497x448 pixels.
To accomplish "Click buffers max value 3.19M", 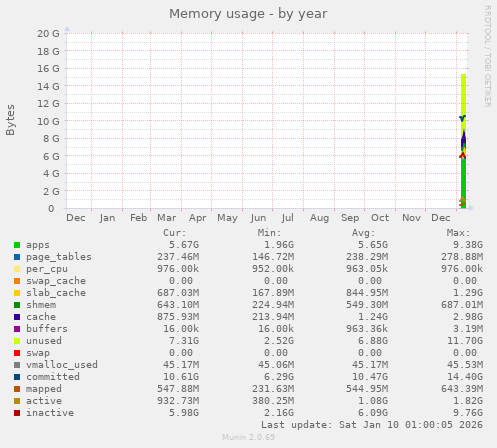I will 468,329.
